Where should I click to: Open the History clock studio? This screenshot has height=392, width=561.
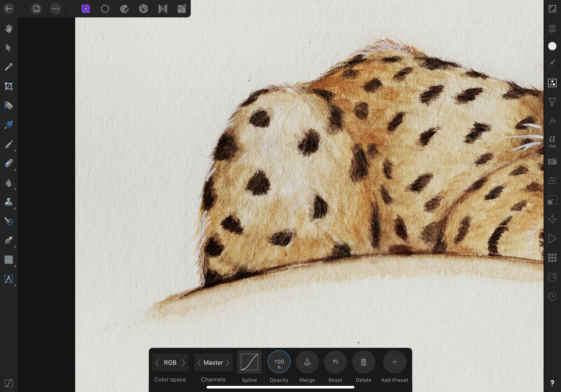coord(552,296)
